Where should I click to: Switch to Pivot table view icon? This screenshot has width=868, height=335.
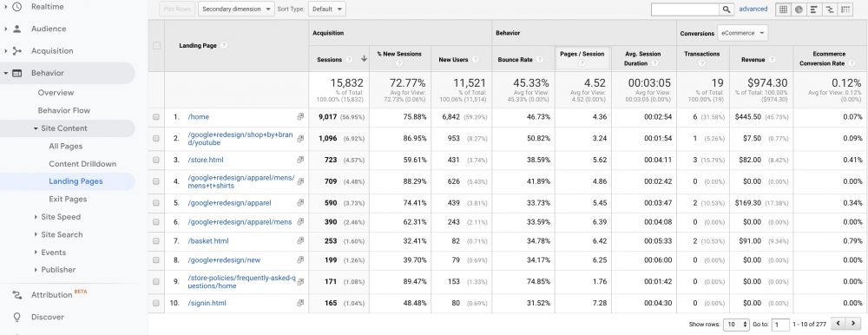tap(845, 10)
